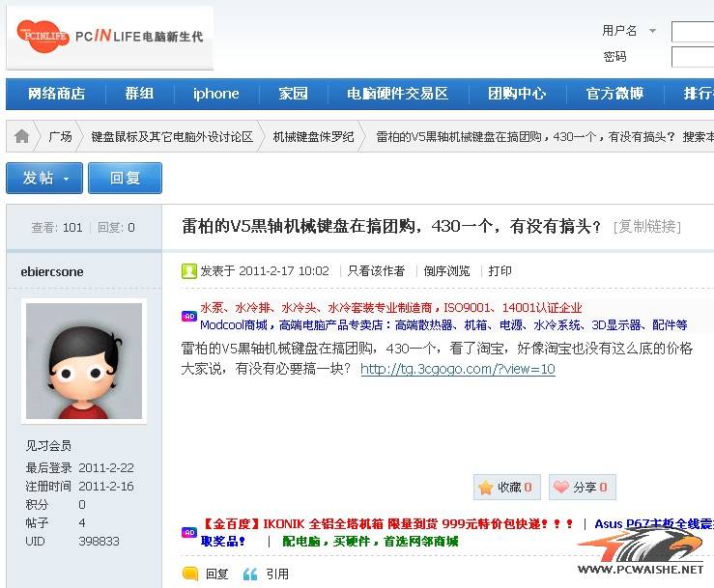714x588 pixels.
Task: Open the 官方微博 nav item
Action: [x=614, y=94]
